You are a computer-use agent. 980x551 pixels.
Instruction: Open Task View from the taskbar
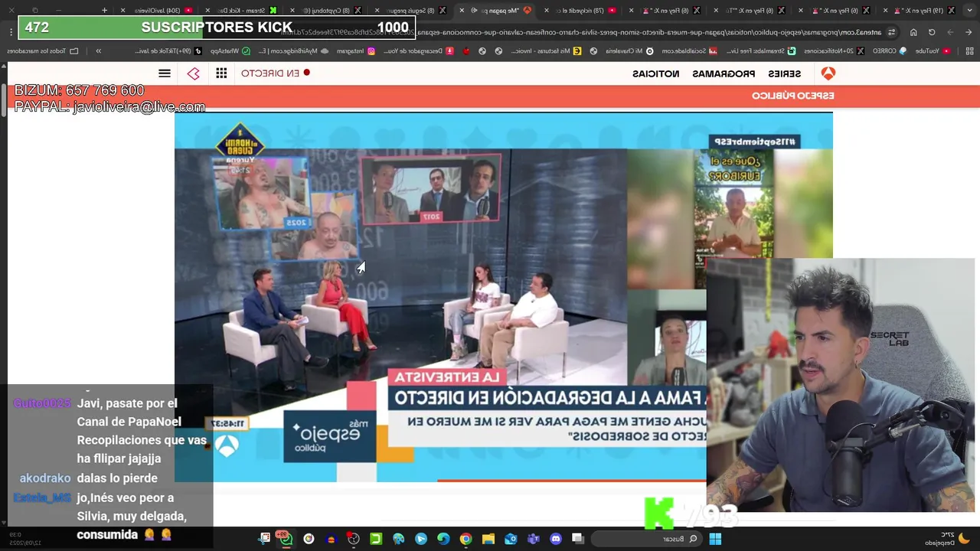tap(578, 539)
